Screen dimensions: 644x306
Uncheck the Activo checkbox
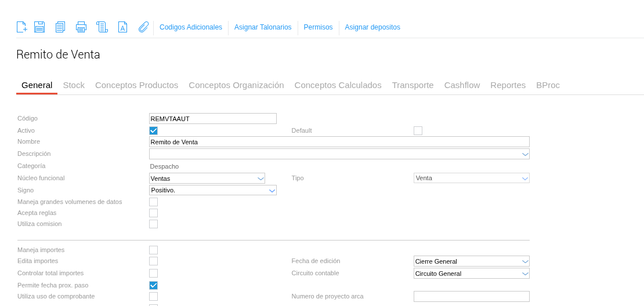tap(153, 131)
